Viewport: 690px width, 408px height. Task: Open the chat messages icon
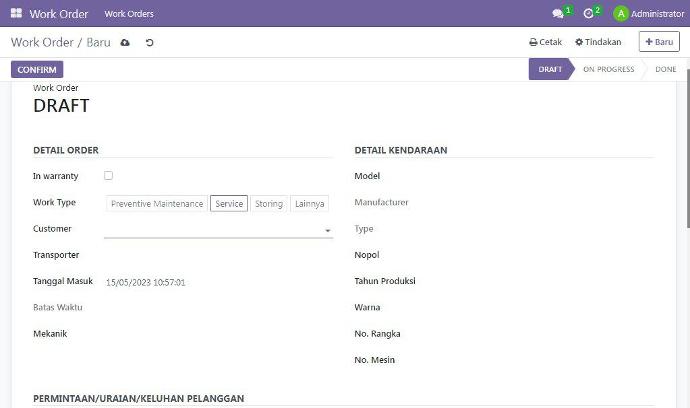[558, 14]
